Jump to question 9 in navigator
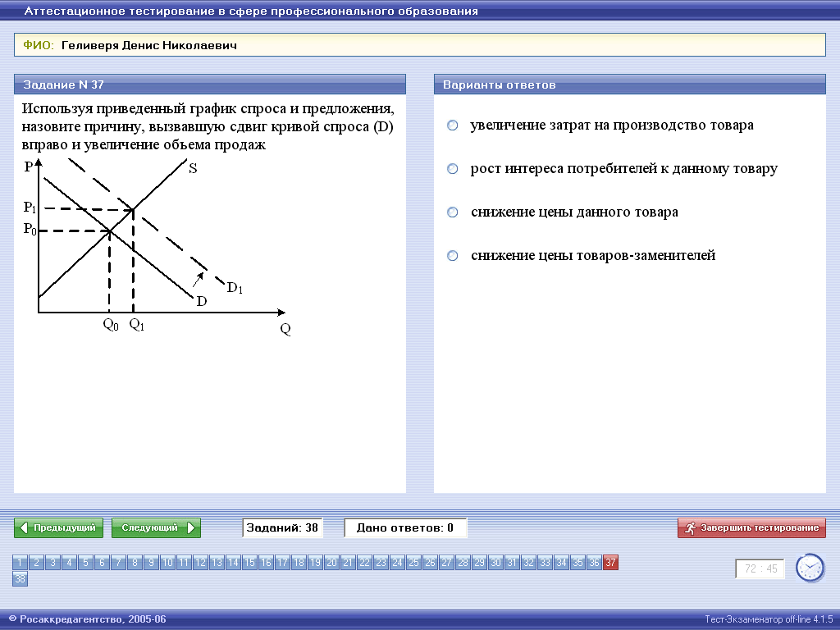The height and width of the screenshot is (630, 840). point(151,563)
